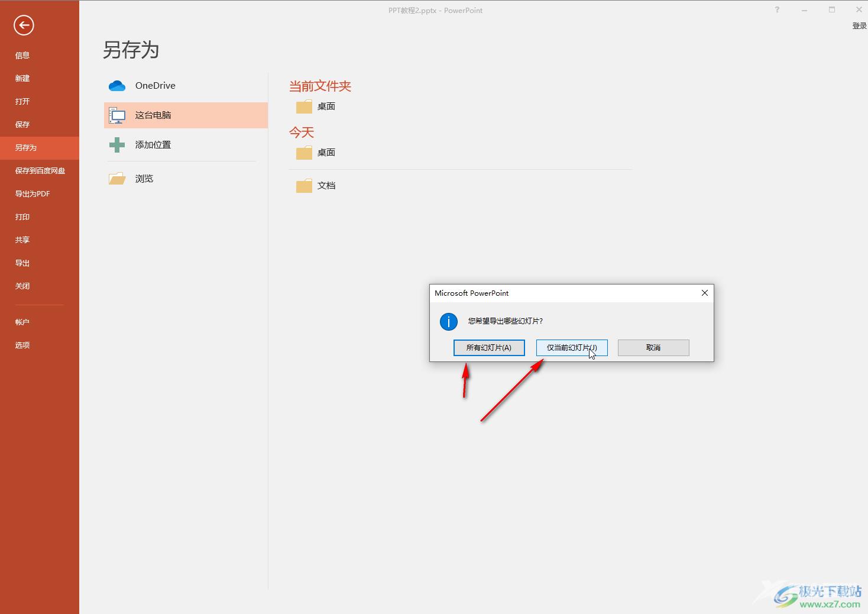Image resolution: width=868 pixels, height=614 pixels.
Task: Click the 文档 folder icon
Action: 304,186
